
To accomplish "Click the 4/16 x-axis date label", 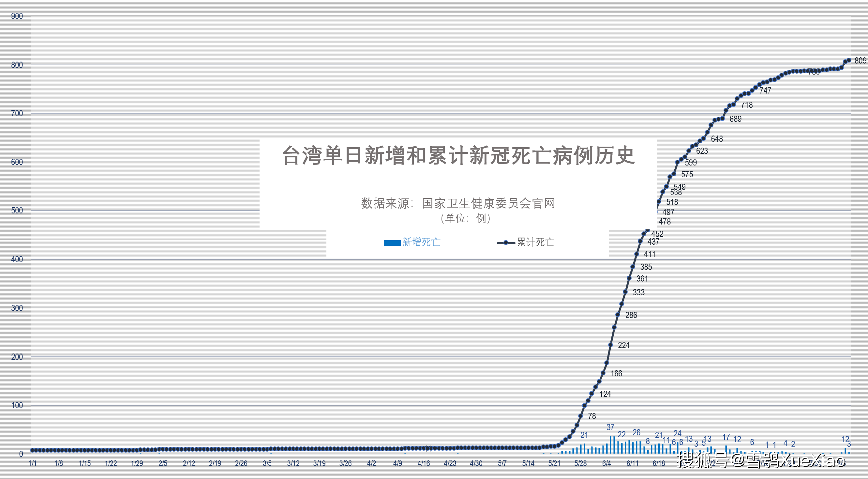I will pyautogui.click(x=424, y=463).
